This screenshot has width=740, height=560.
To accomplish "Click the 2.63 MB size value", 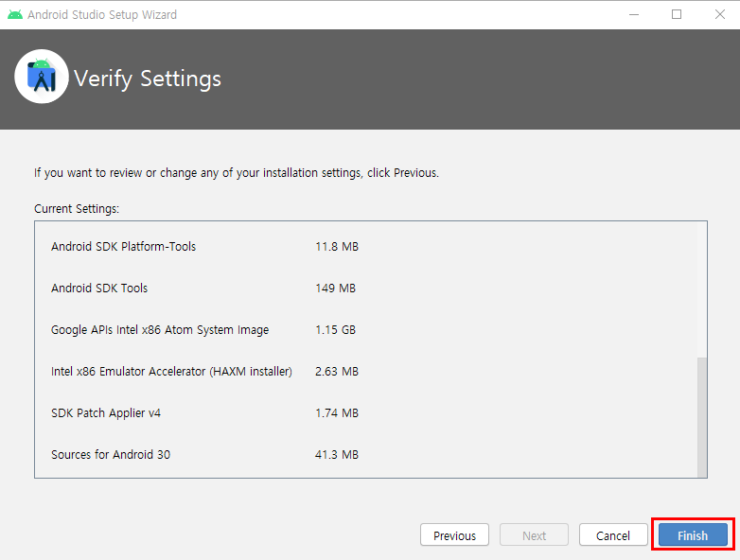I will [337, 372].
